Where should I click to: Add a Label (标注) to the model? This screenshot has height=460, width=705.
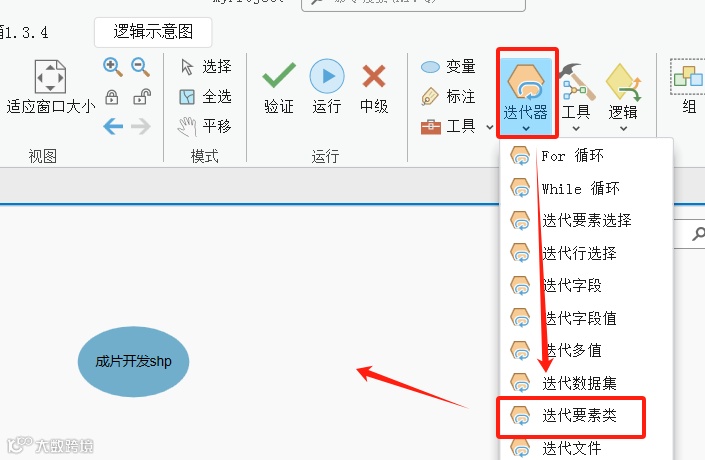pyautogui.click(x=448, y=96)
